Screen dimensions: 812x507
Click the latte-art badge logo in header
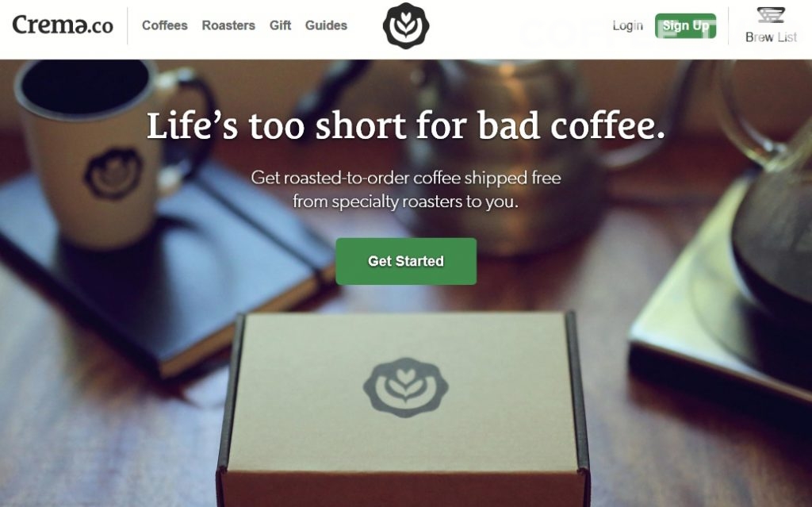coord(406,26)
